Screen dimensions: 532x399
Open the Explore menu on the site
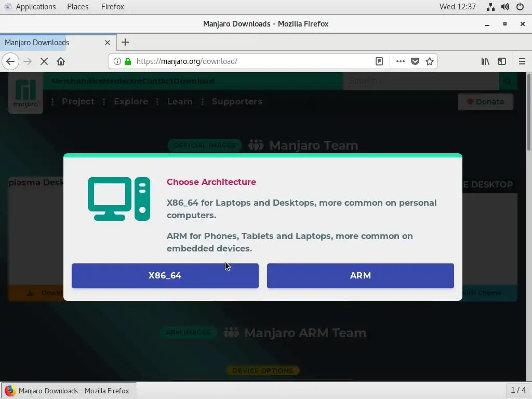(130, 101)
